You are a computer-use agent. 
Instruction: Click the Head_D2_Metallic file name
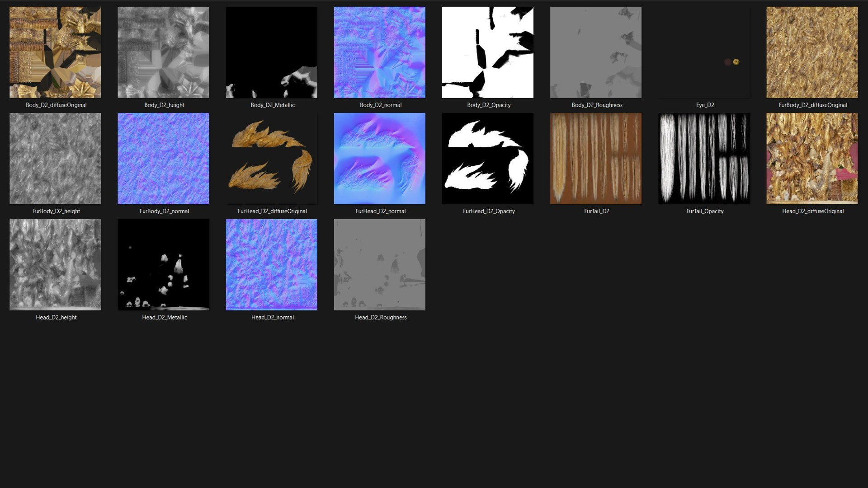pyautogui.click(x=165, y=317)
